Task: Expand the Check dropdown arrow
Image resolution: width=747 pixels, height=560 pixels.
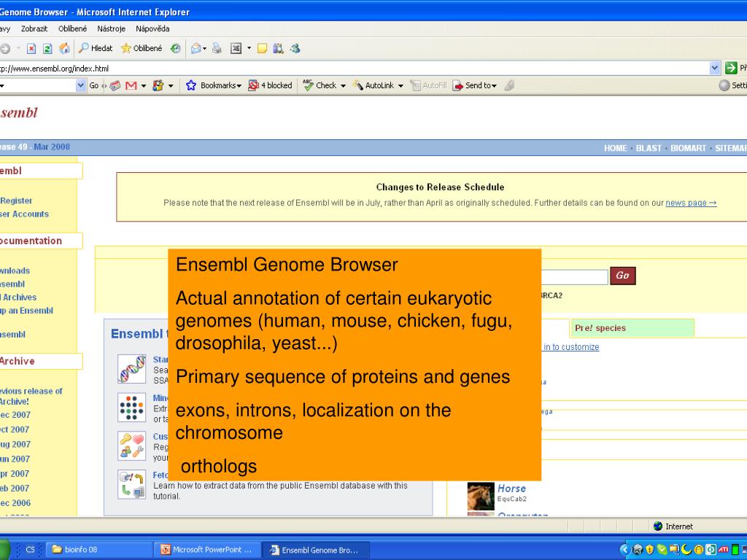Action: coord(343,86)
